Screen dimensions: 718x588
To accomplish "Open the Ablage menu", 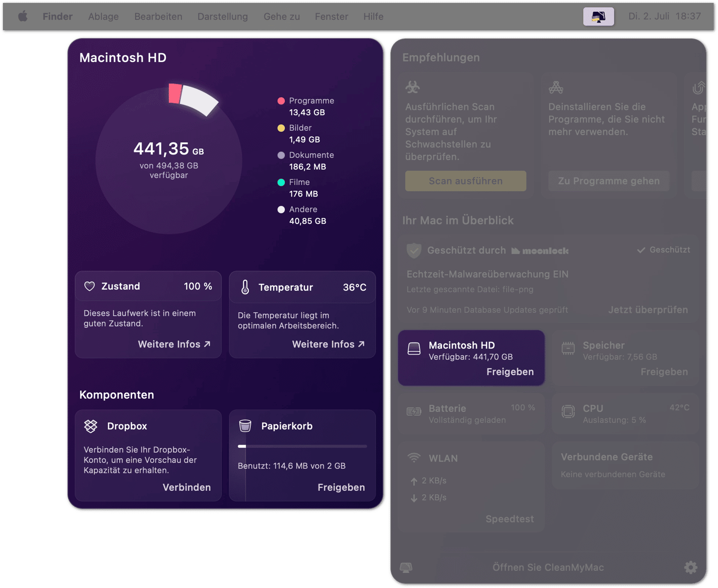I will coord(103,16).
